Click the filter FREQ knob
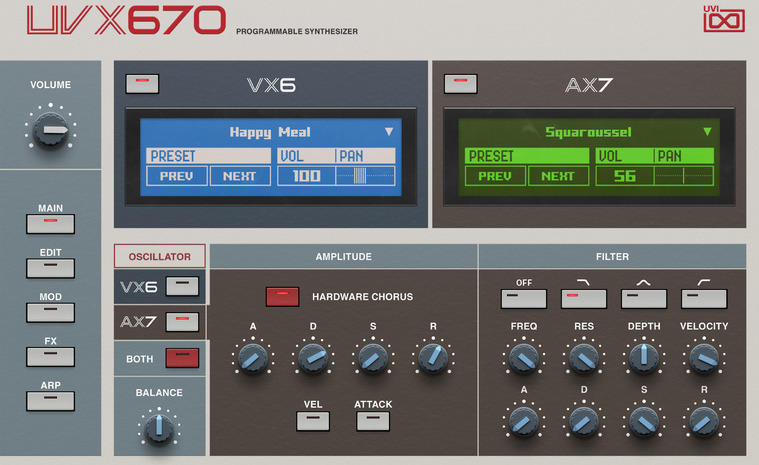The height and width of the screenshot is (465, 759). point(524,359)
